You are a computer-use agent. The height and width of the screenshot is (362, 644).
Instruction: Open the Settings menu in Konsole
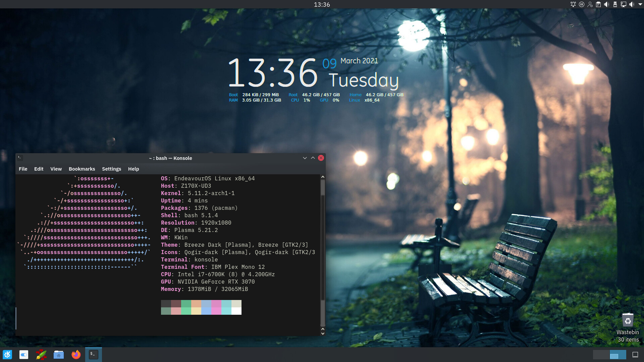tap(111, 169)
